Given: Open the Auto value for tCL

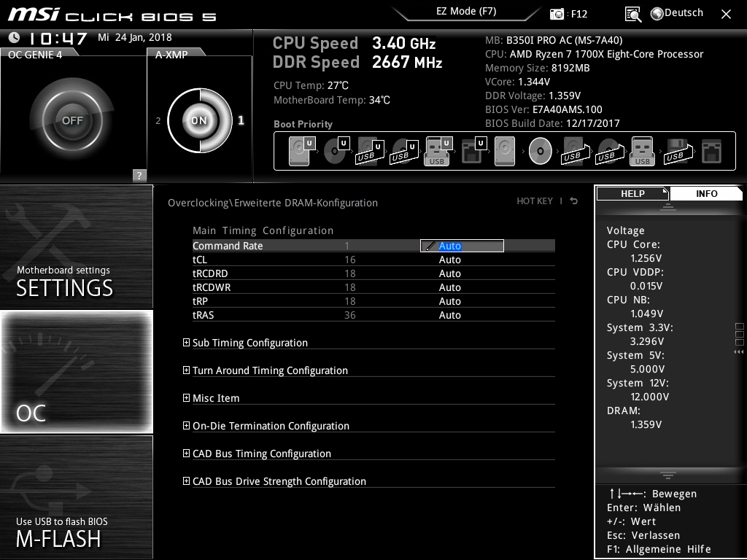Looking at the screenshot, I should pos(449,260).
